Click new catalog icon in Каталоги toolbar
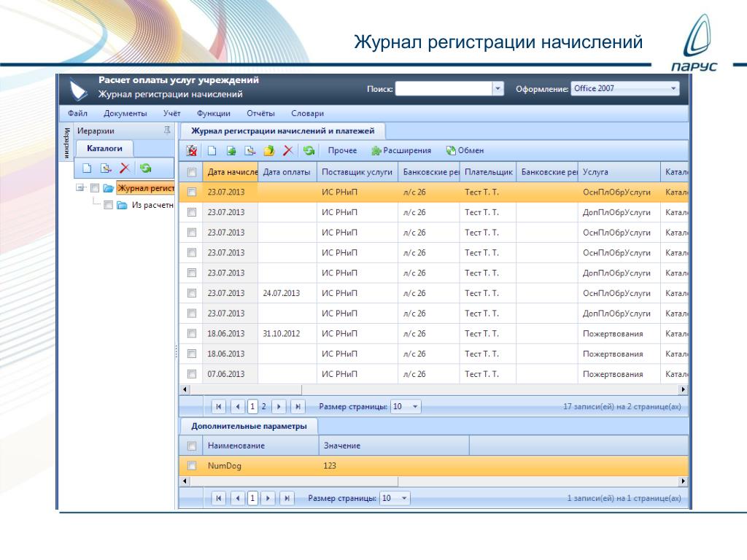 [87, 168]
